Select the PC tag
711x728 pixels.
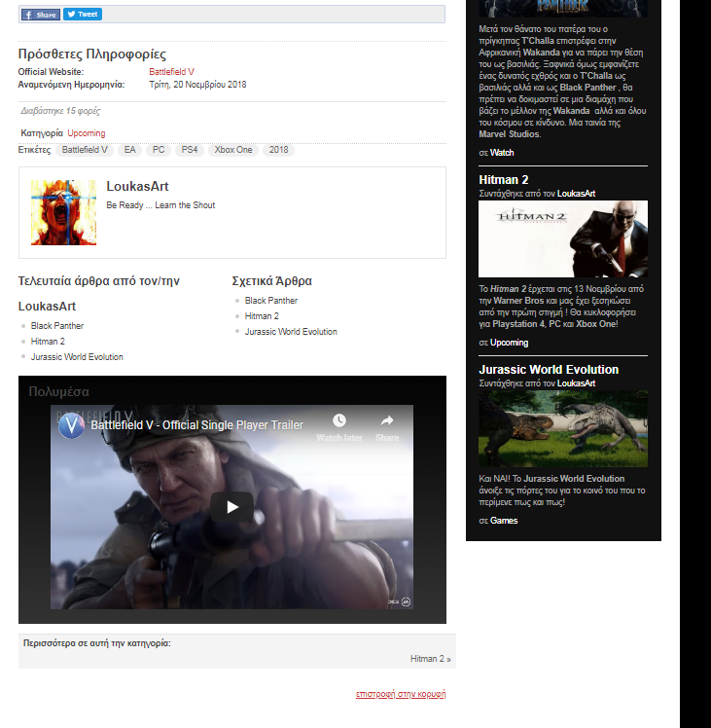(159, 150)
